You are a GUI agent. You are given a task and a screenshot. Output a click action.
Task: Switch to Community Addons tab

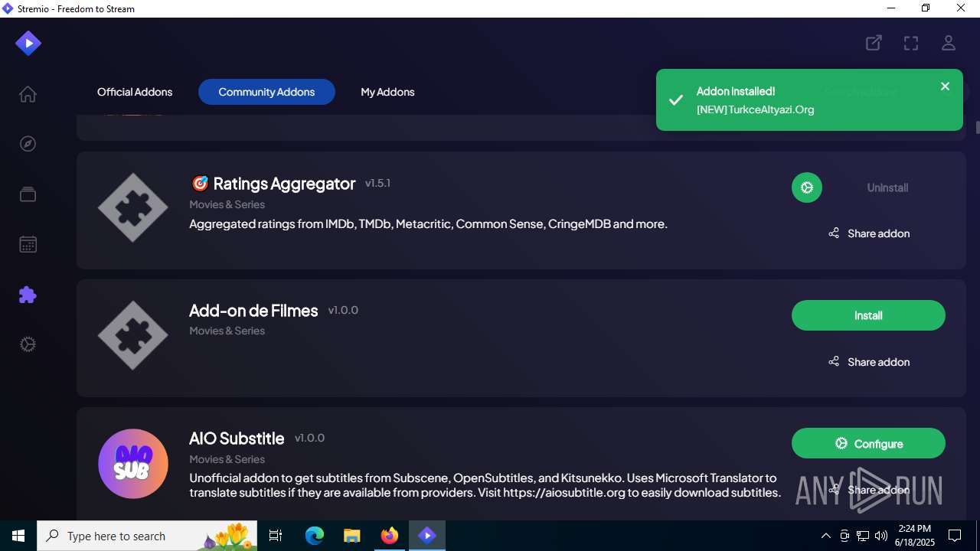[x=266, y=92]
